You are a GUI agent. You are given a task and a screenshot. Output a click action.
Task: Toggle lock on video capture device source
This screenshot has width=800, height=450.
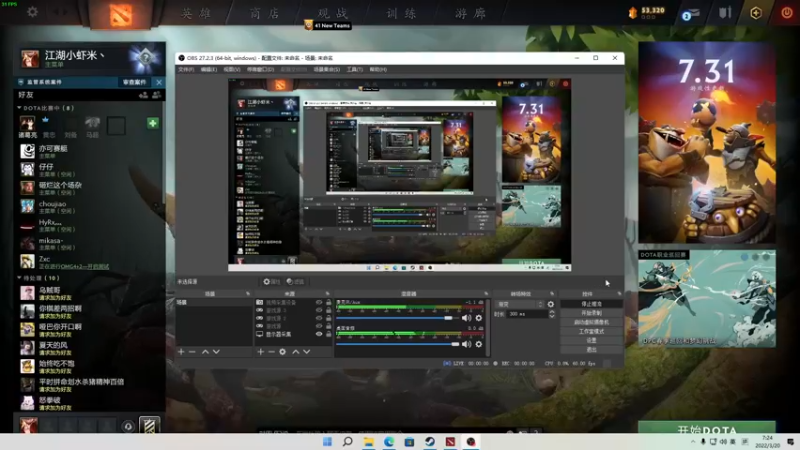328,303
